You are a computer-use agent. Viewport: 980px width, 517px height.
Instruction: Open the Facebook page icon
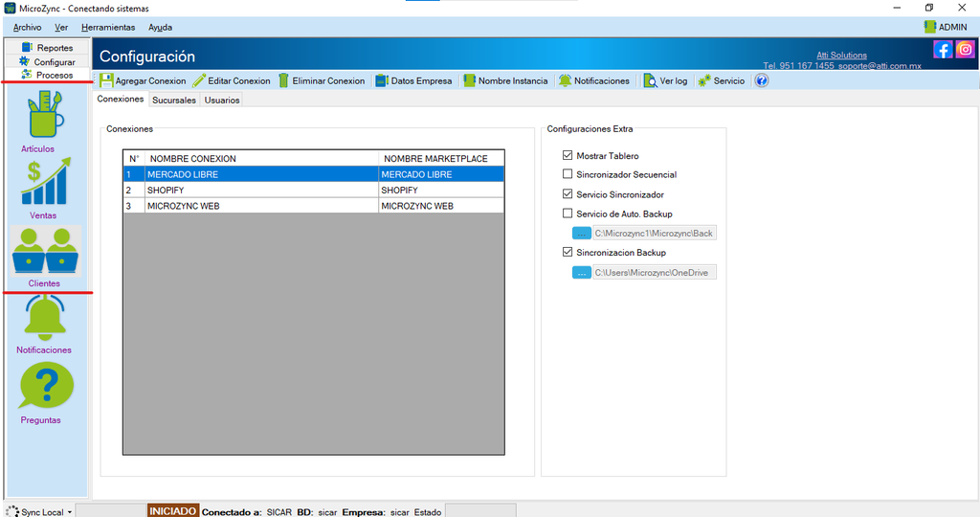click(943, 50)
